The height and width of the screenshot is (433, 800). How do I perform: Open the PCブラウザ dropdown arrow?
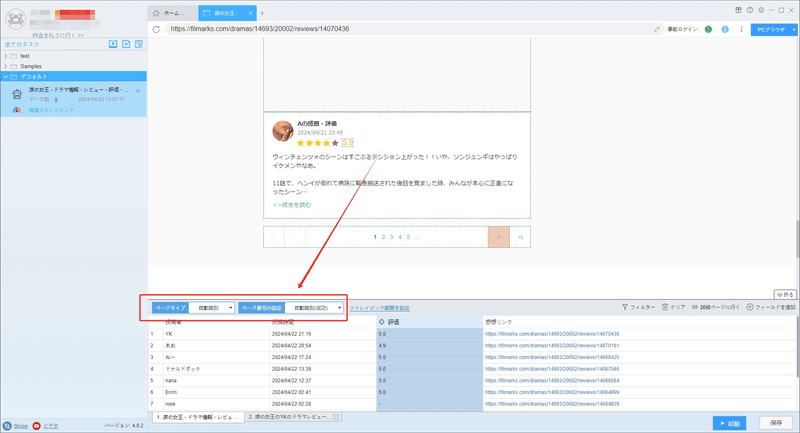click(x=794, y=30)
